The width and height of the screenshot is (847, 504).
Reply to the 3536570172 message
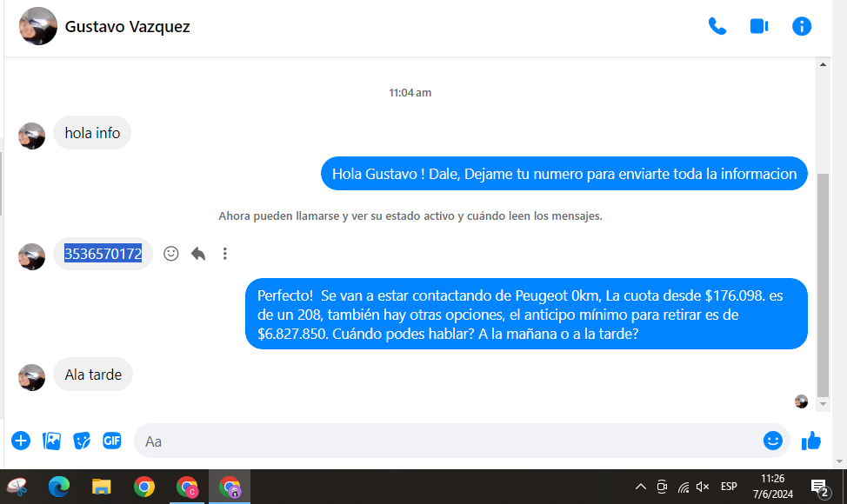[198, 254]
